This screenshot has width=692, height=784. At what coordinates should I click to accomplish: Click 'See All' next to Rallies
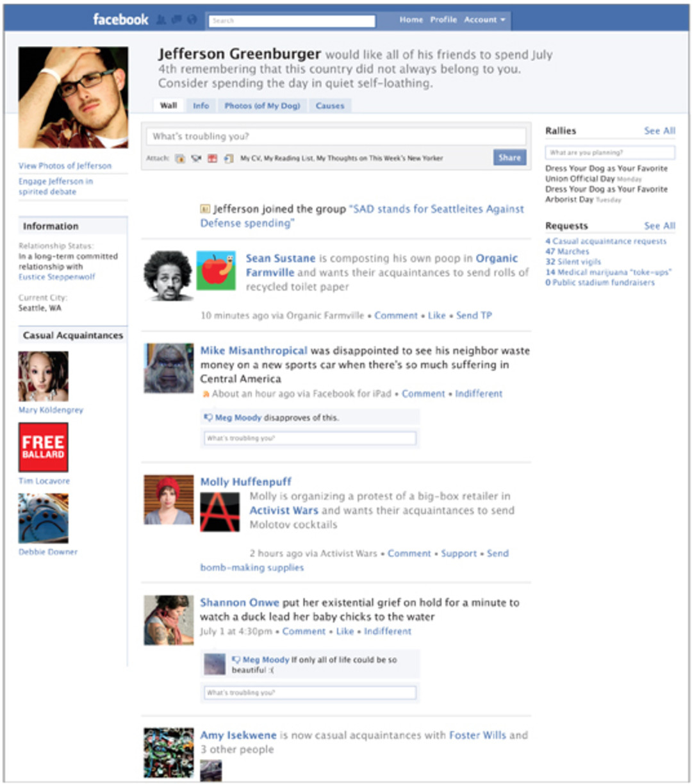[660, 131]
